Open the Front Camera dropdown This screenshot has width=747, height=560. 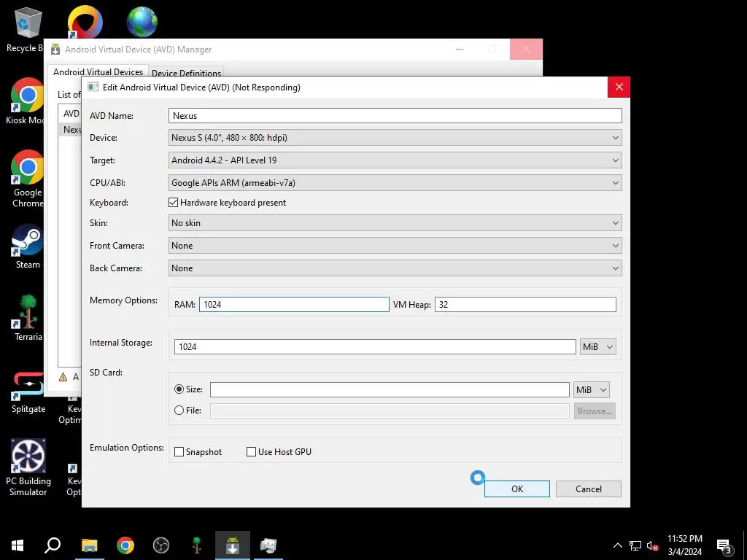point(395,245)
